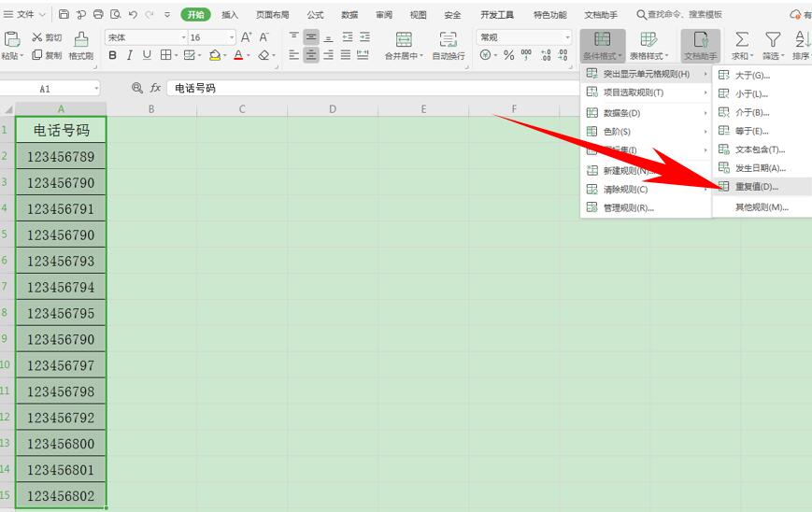
Task: Click the Redo arrow icon
Action: 150,15
